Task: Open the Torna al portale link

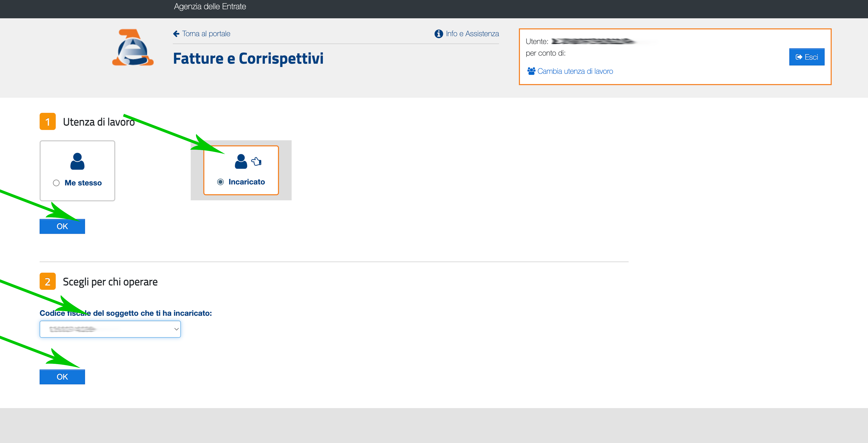Action: coord(206,34)
